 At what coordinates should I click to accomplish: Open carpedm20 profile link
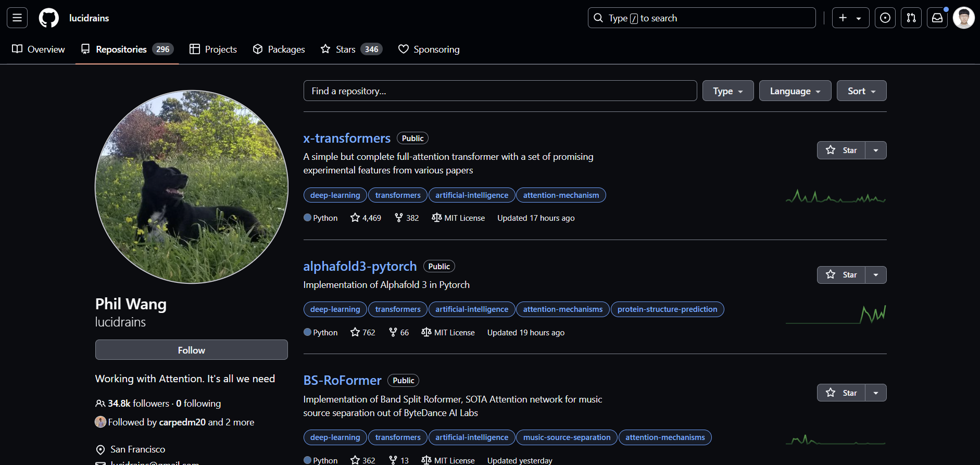[182, 422]
